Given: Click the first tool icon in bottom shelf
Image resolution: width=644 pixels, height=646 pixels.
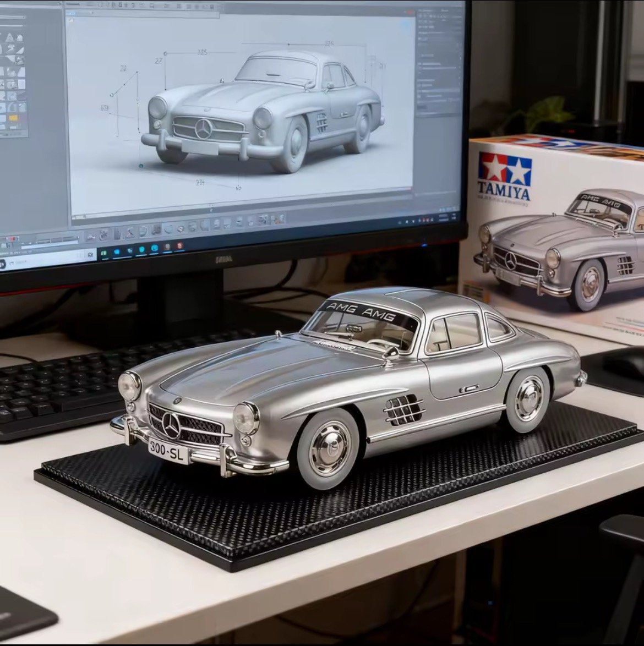Looking at the screenshot, I should (x=90, y=236).
